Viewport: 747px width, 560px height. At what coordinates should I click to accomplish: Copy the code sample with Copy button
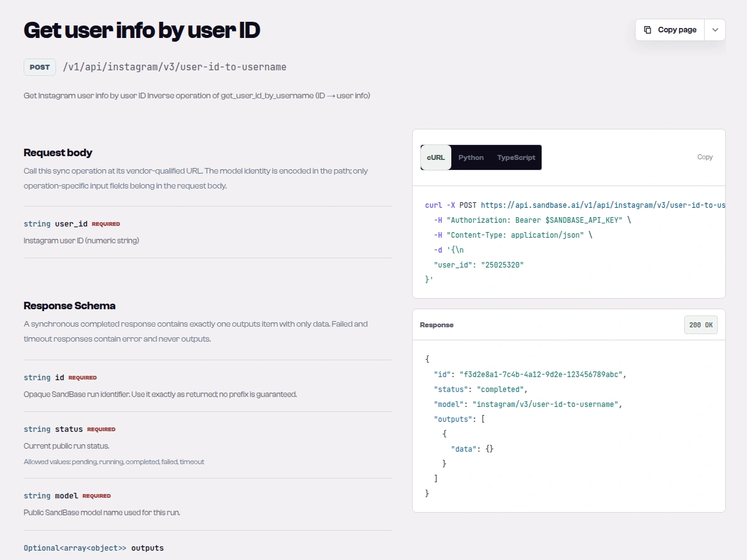click(x=705, y=157)
